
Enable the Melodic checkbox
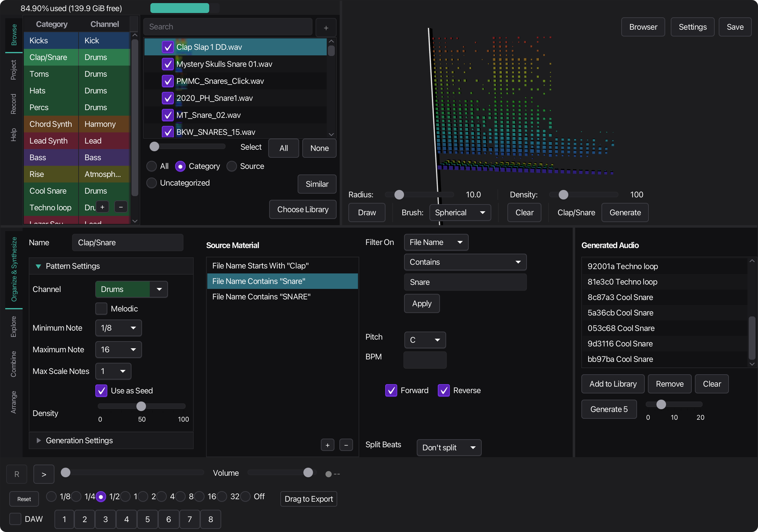(x=101, y=309)
